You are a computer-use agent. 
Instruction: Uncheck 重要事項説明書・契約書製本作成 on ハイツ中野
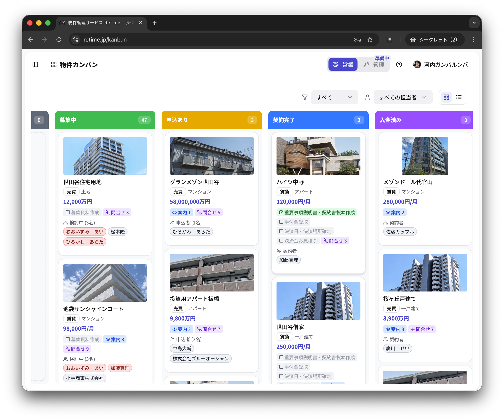(x=281, y=212)
